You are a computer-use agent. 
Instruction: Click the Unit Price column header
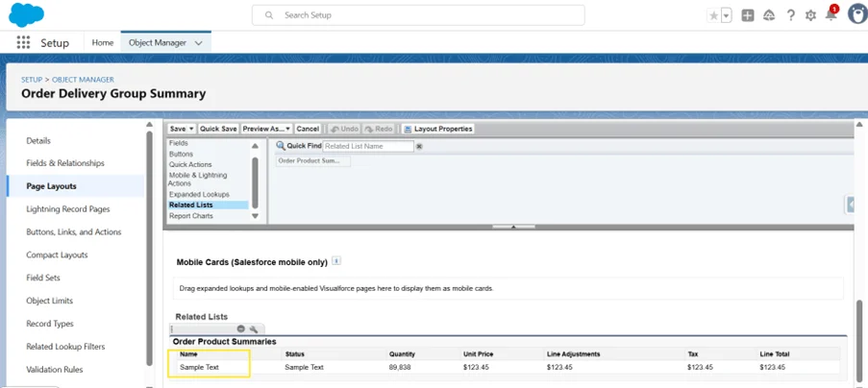tap(479, 354)
